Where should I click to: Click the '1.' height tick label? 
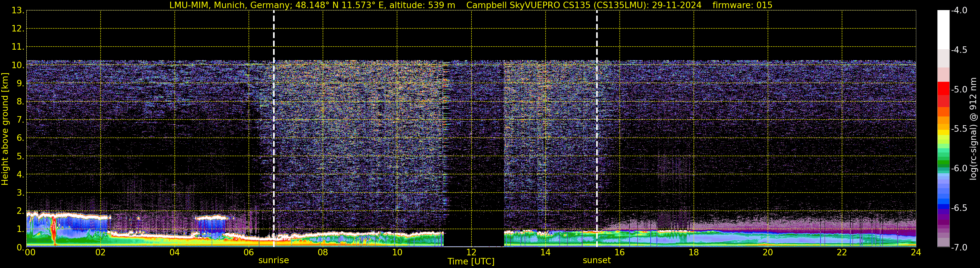point(20,229)
